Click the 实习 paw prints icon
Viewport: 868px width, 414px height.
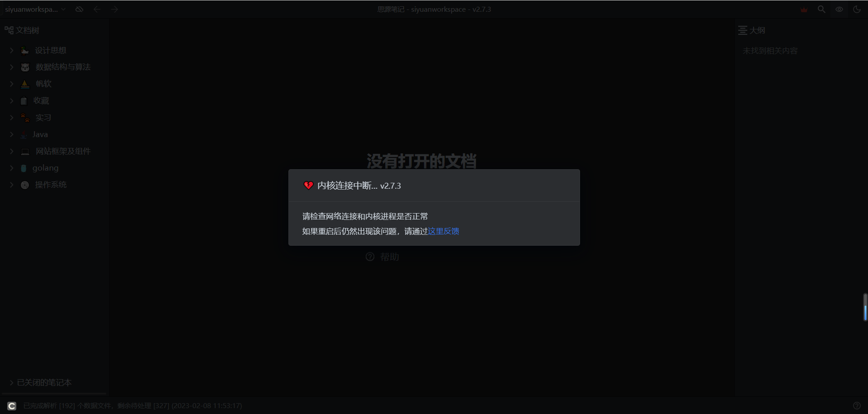coord(25,118)
